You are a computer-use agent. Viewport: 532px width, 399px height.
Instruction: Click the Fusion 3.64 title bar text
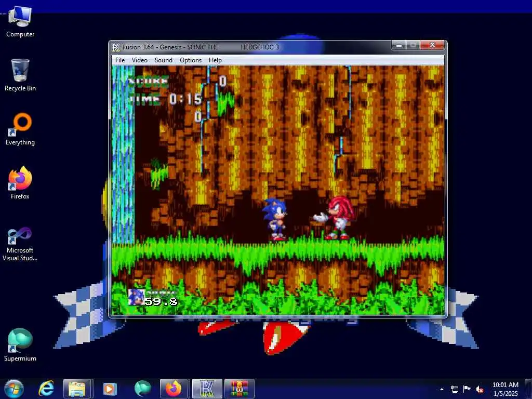(201, 47)
